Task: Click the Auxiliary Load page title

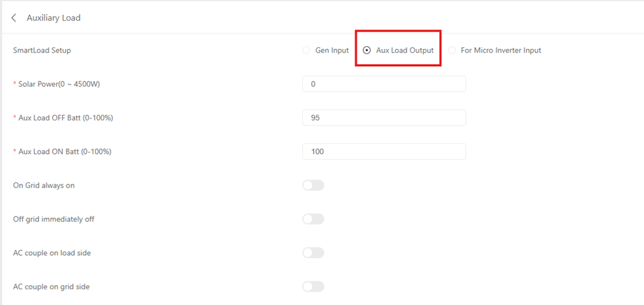Action: (53, 18)
